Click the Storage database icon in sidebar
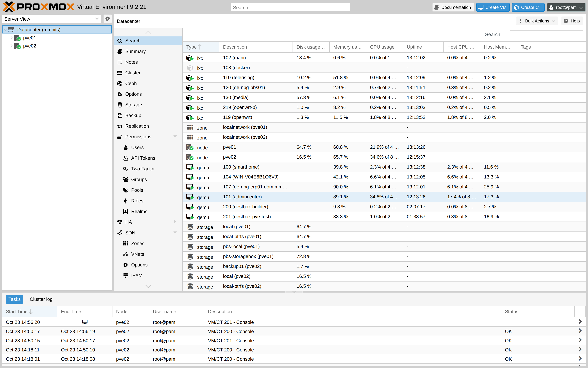Image resolution: width=588 pixels, height=368 pixels. click(120, 105)
